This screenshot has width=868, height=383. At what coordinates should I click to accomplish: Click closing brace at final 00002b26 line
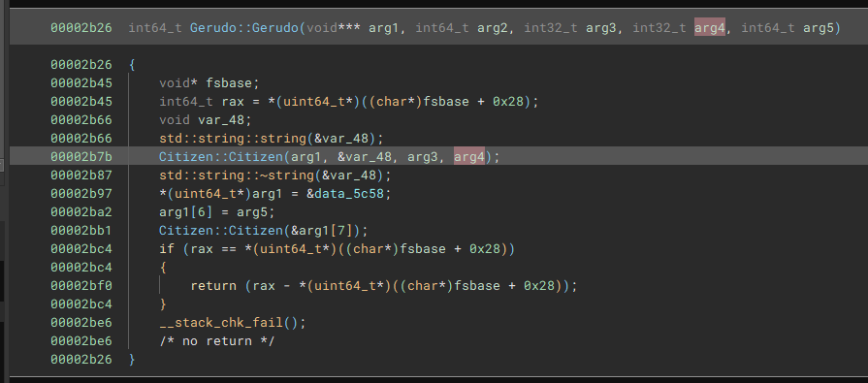point(132,359)
